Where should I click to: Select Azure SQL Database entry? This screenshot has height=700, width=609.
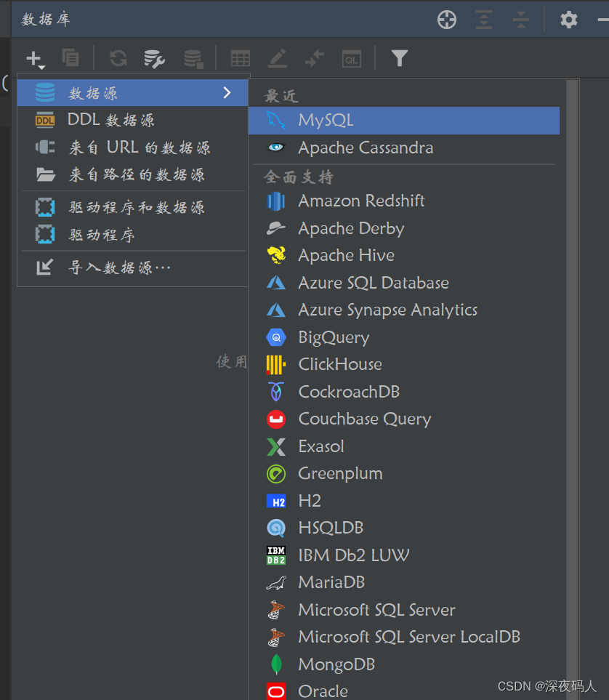403,283
